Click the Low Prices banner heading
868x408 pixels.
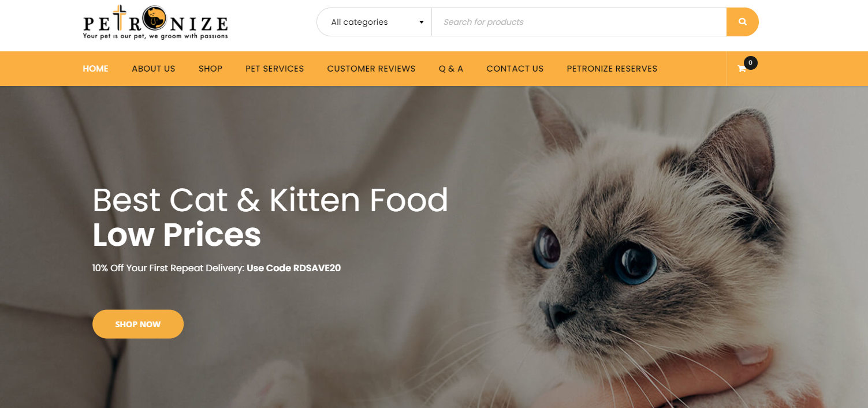click(x=177, y=235)
